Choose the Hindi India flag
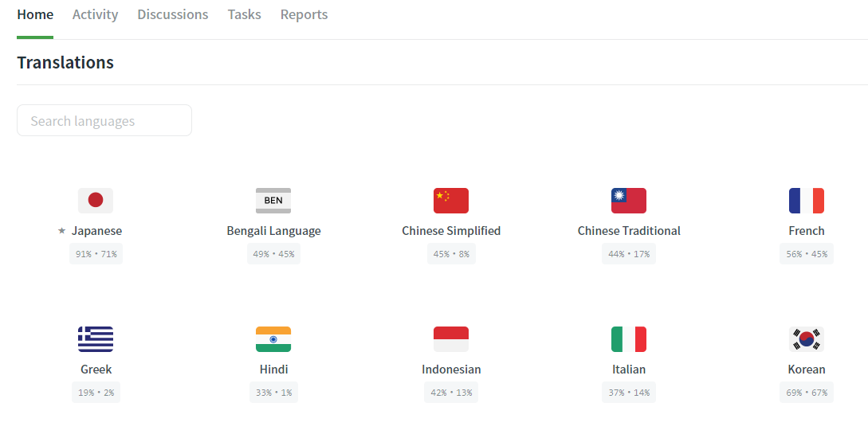 (273, 339)
